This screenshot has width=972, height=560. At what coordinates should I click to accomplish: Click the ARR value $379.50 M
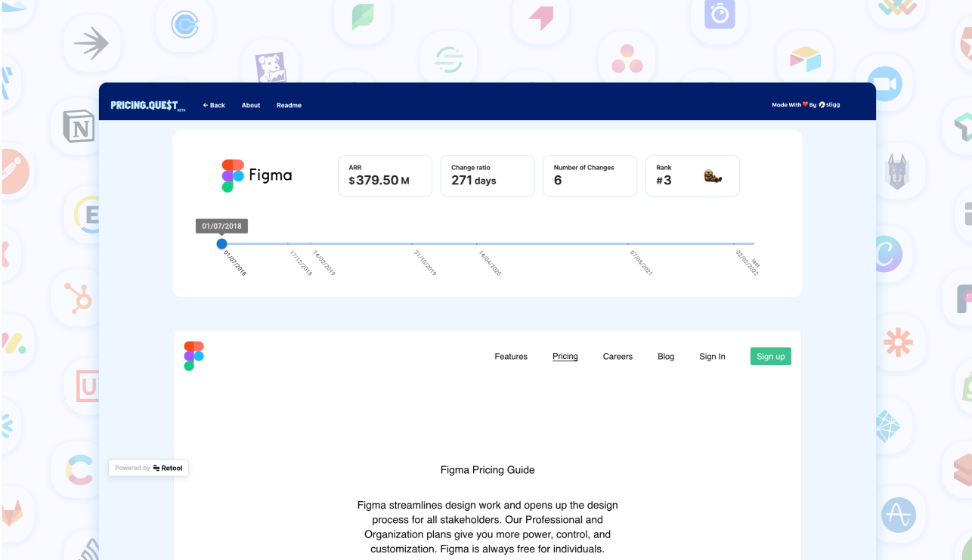point(379,181)
